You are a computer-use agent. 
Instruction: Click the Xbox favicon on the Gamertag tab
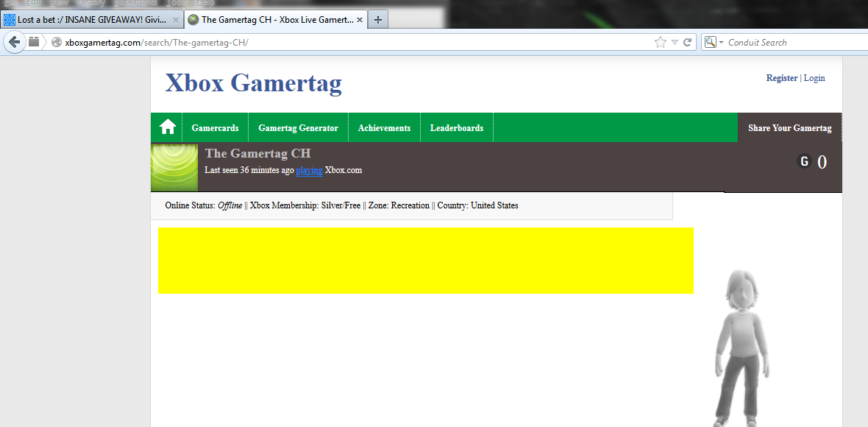pos(193,20)
